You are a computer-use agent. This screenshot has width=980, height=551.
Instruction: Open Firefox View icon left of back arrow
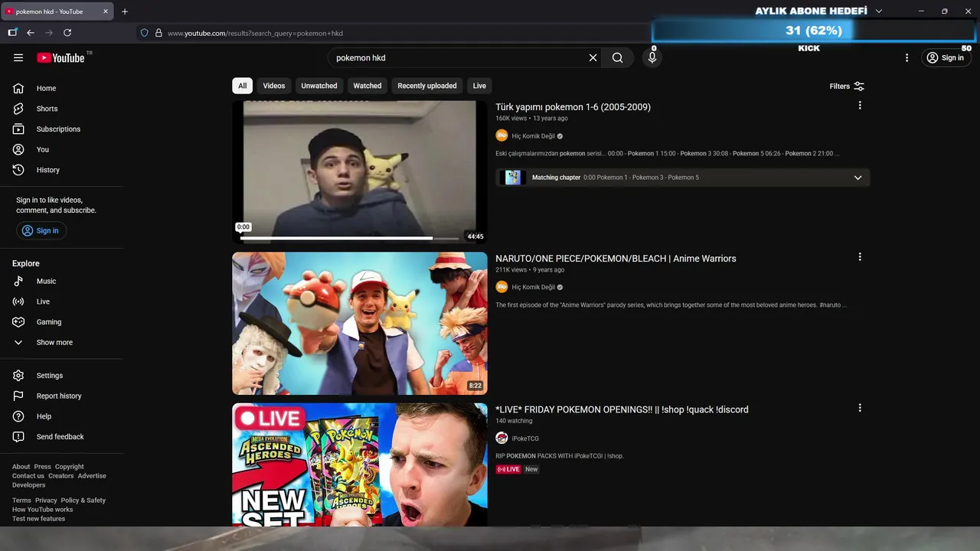(12, 33)
